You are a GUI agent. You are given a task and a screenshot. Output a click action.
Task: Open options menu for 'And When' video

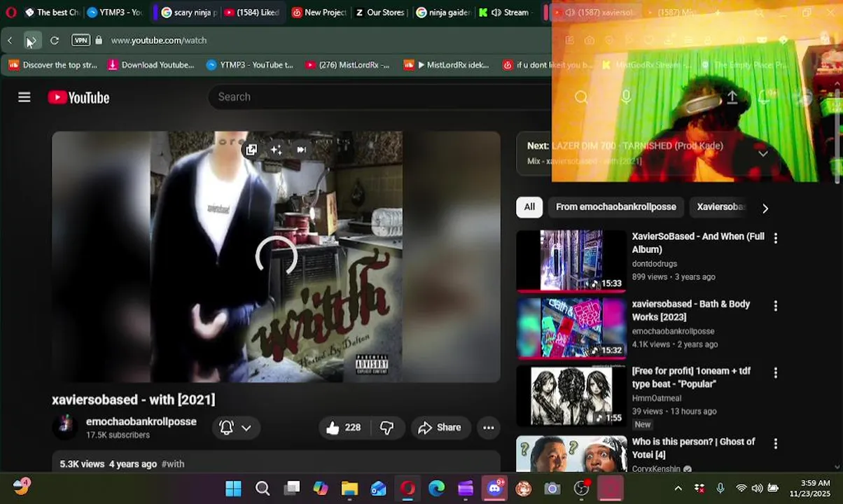[x=775, y=239]
